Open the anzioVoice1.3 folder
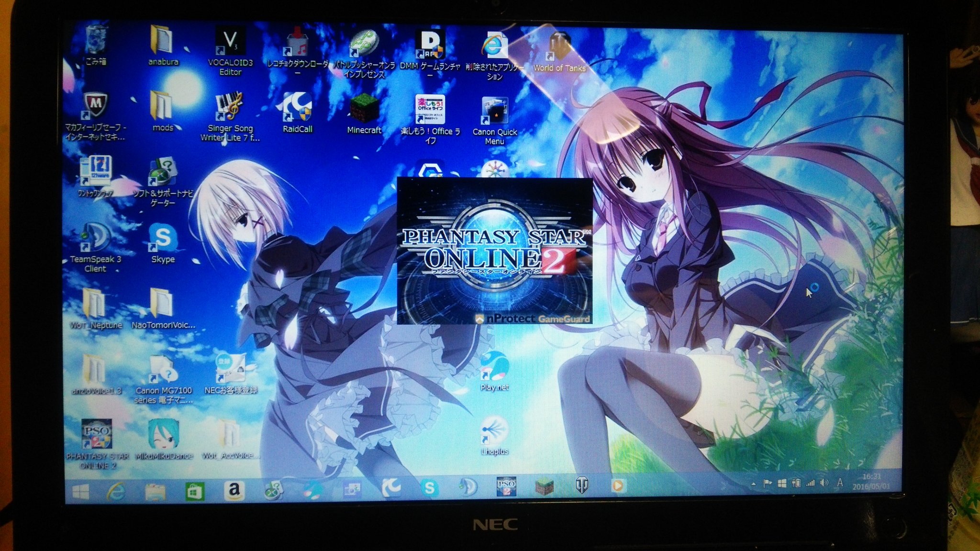980x551 pixels. 96,374
